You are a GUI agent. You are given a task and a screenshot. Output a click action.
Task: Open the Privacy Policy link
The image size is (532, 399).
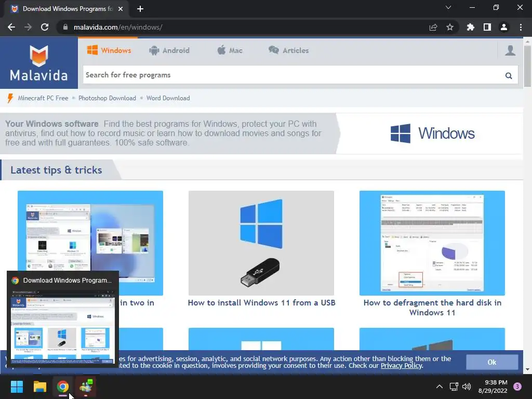coord(401,366)
